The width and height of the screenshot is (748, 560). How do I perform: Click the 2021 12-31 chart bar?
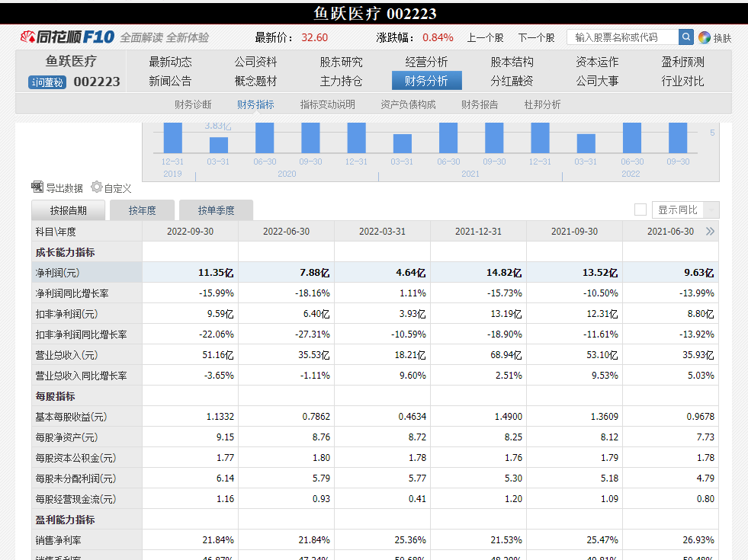click(x=540, y=138)
